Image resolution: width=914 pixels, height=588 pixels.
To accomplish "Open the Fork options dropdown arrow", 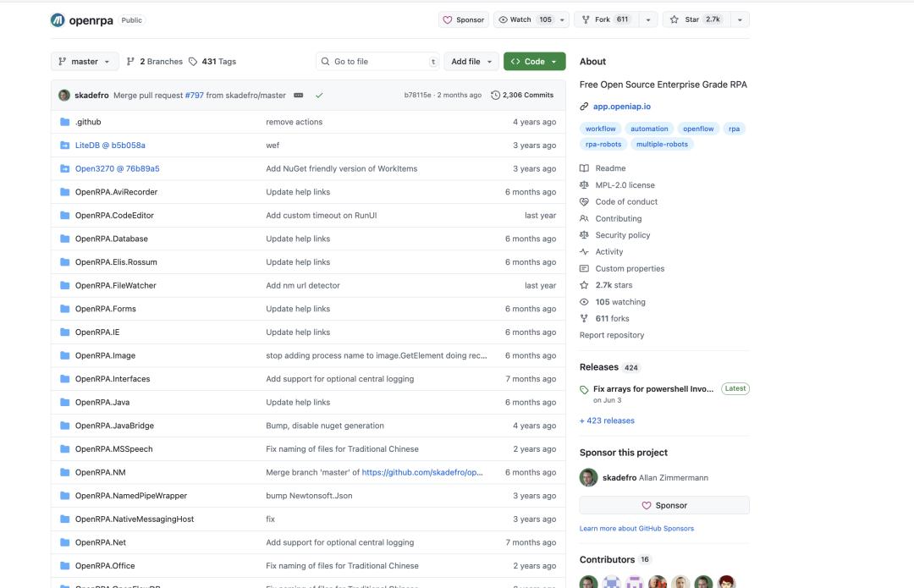I will point(647,19).
